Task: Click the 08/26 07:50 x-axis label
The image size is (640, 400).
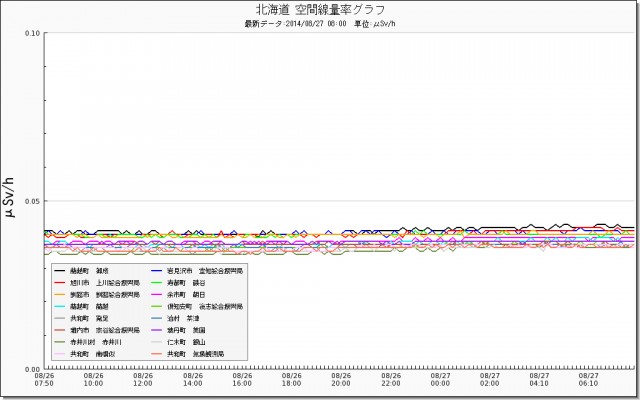Action: pyautogui.click(x=44, y=380)
